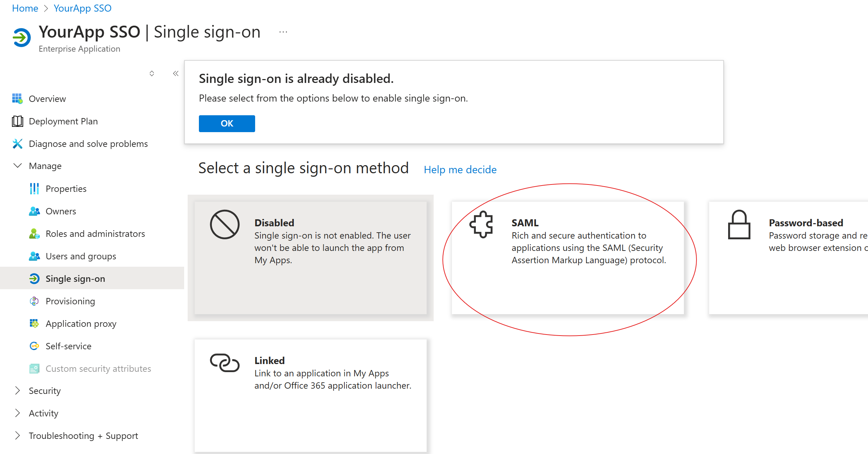Open Provisioning settings

coord(92,301)
